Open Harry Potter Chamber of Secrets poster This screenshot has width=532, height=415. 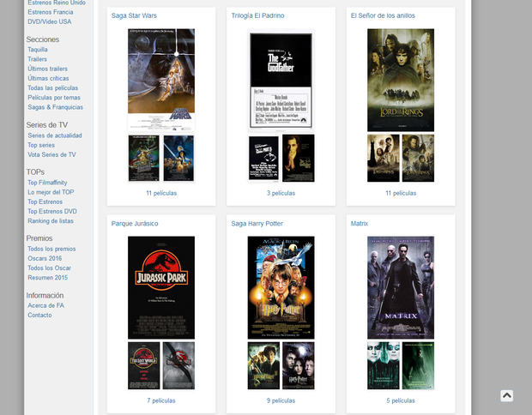263,365
